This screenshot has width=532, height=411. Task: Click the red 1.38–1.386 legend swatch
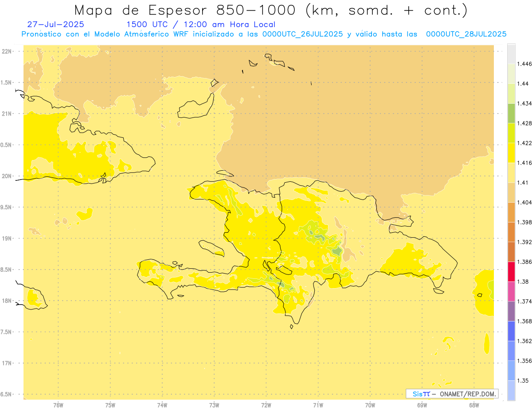coord(511,271)
